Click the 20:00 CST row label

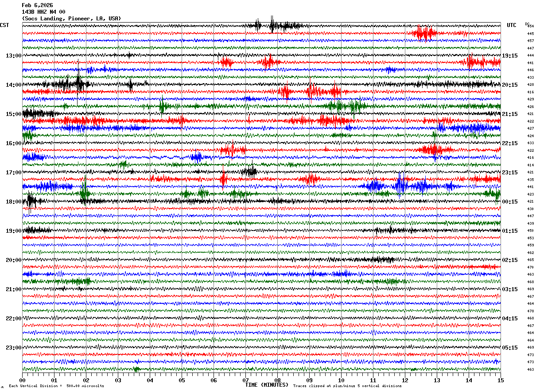pyautogui.click(x=13, y=260)
